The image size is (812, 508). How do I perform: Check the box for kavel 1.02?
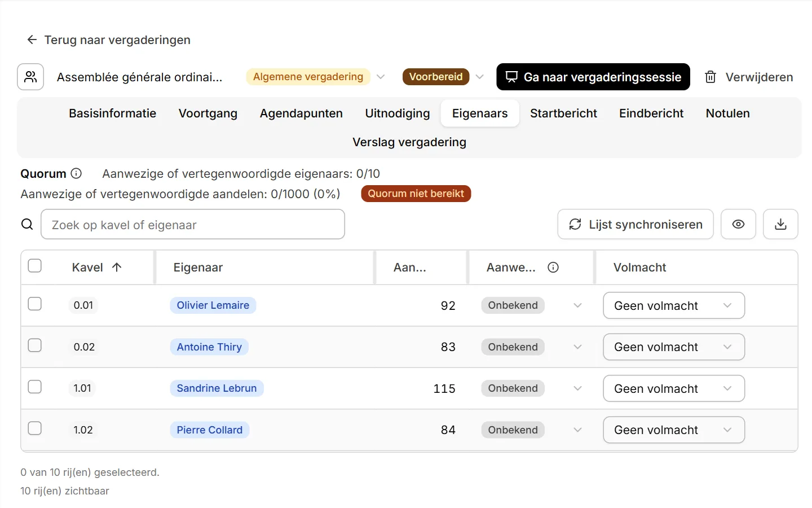35,428
